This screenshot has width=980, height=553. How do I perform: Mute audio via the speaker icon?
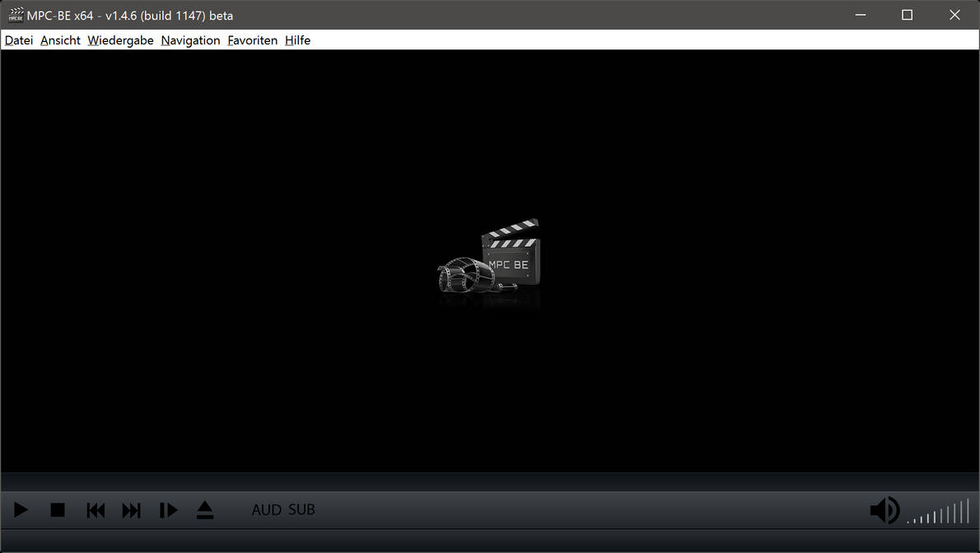click(x=884, y=510)
